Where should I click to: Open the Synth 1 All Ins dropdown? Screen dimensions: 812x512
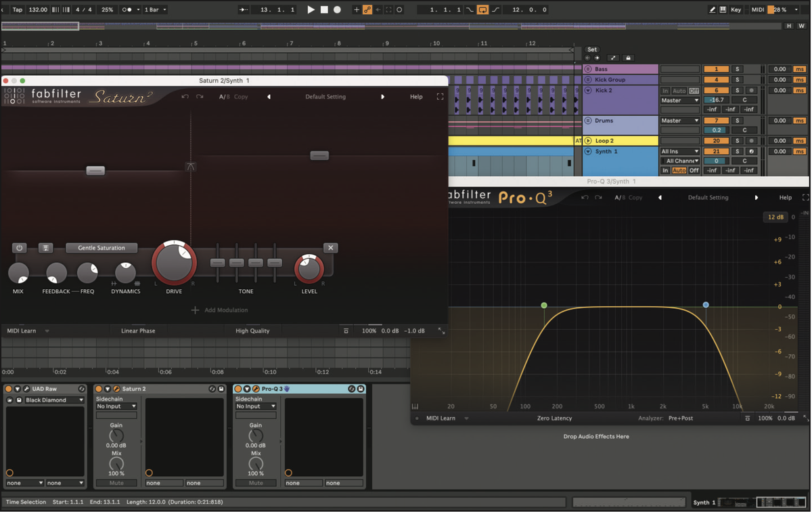point(680,151)
